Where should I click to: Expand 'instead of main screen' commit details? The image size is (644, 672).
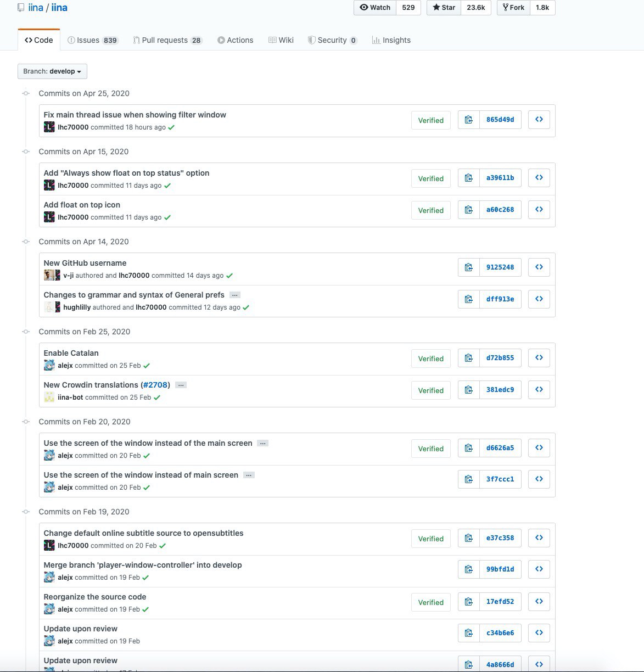click(x=249, y=475)
